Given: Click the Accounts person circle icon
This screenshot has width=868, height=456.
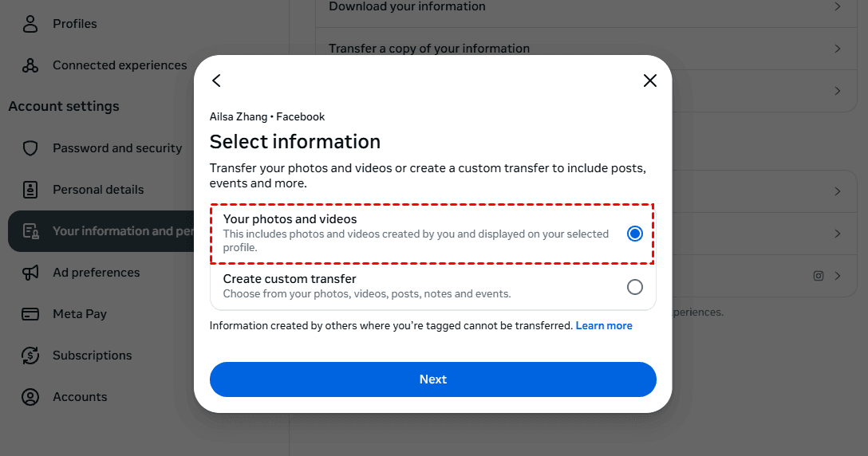Looking at the screenshot, I should coord(30,397).
